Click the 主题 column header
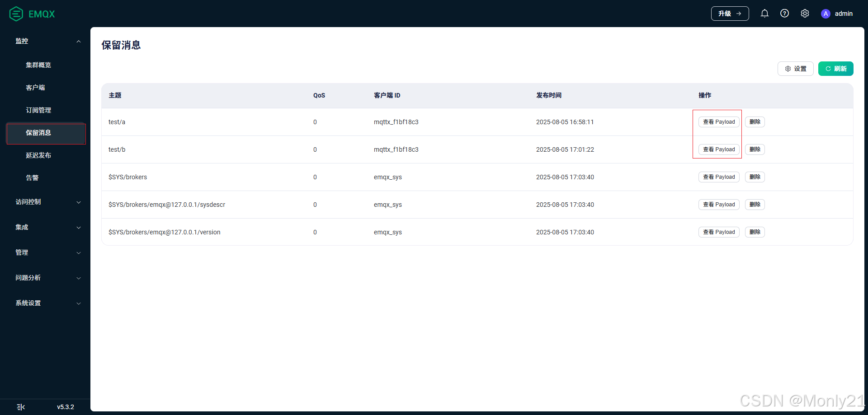 tap(115, 95)
